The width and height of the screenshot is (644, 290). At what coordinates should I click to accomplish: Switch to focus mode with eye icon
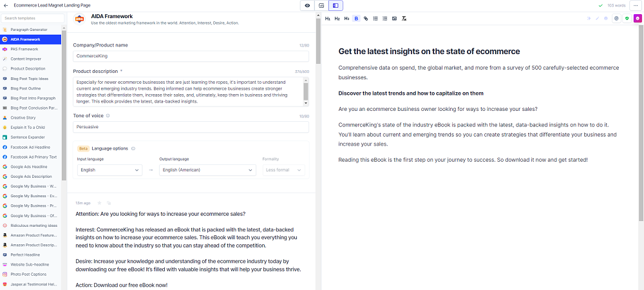tap(307, 5)
